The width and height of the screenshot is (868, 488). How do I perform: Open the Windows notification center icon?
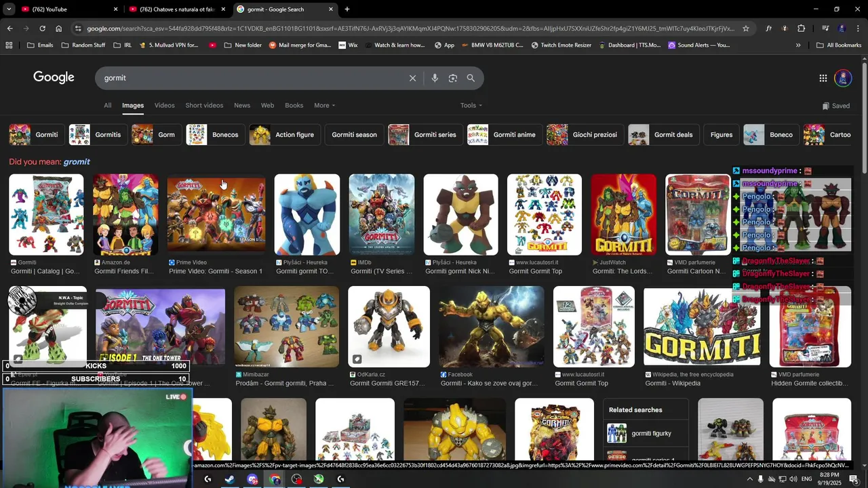[853, 479]
